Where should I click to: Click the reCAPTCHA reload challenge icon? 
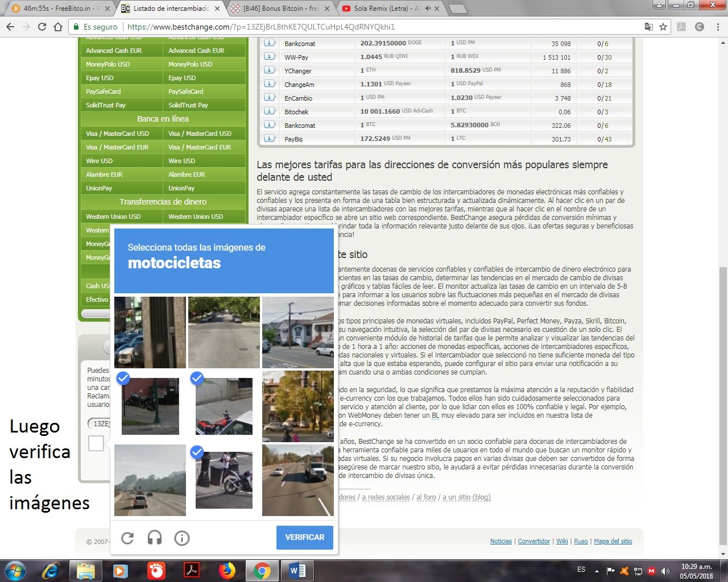127,538
